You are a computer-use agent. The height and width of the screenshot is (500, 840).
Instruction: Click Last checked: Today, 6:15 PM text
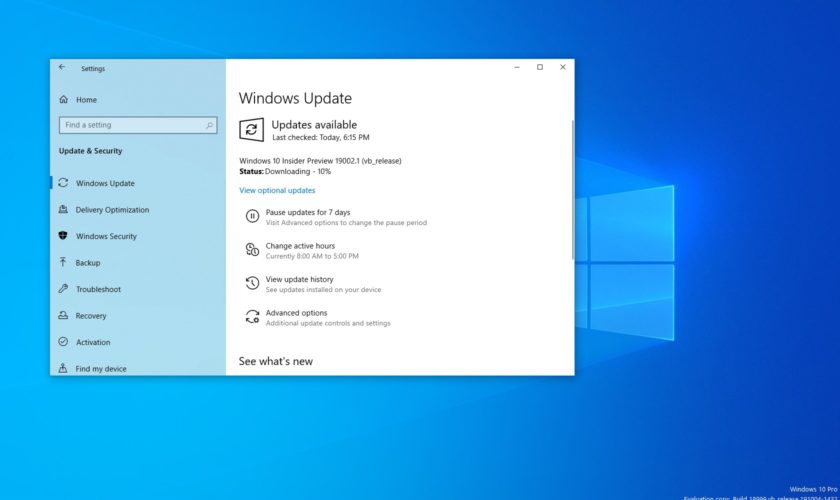[x=320, y=137]
